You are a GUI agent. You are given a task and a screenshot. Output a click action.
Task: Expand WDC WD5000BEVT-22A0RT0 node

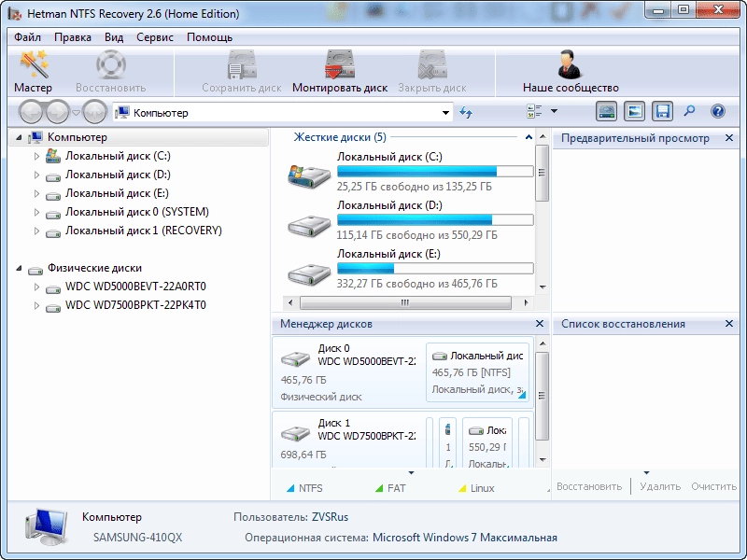pos(36,287)
